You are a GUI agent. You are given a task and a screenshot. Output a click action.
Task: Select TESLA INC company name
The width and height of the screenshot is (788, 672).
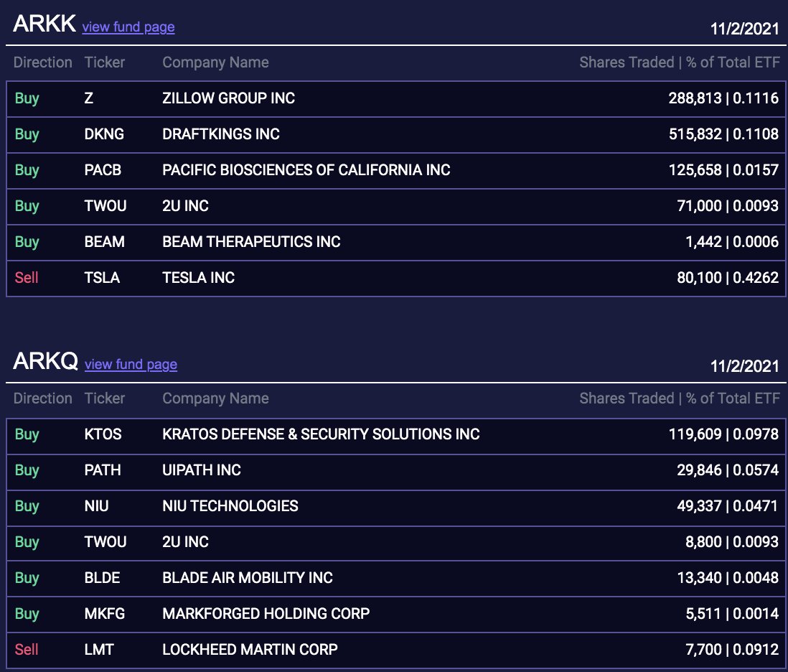[199, 277]
